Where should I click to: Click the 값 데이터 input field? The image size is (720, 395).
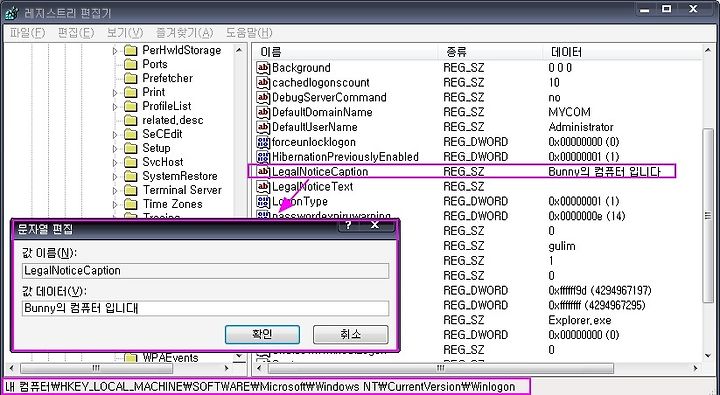(205, 308)
